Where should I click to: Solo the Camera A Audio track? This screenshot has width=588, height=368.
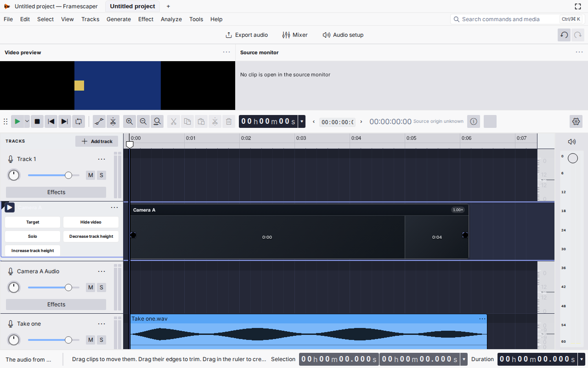tap(102, 287)
